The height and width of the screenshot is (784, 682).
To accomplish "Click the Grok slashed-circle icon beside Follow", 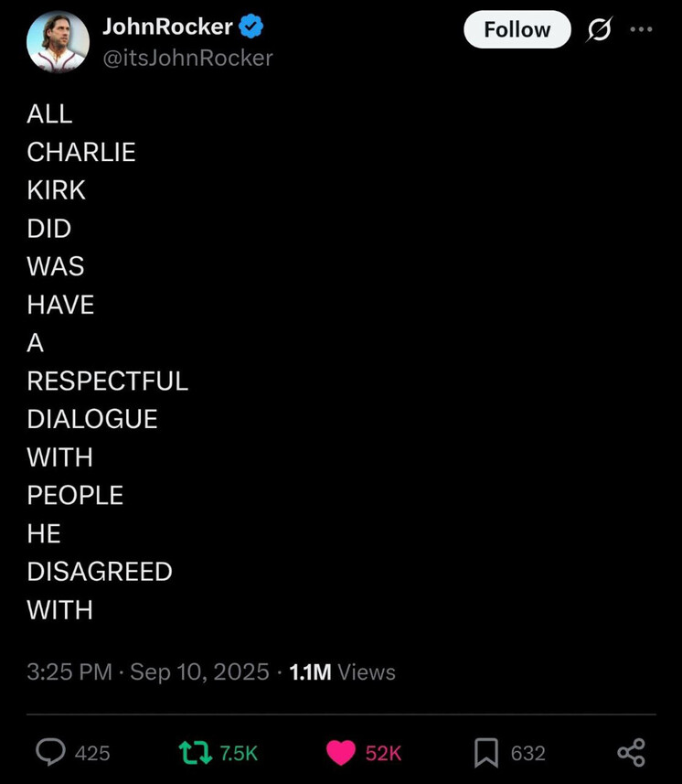I will click(x=599, y=30).
